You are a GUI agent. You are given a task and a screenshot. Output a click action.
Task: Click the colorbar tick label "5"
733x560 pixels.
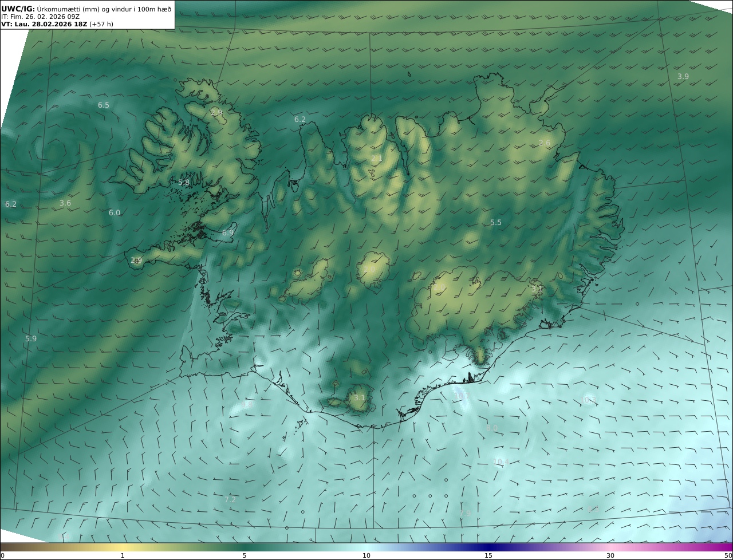[x=245, y=555]
